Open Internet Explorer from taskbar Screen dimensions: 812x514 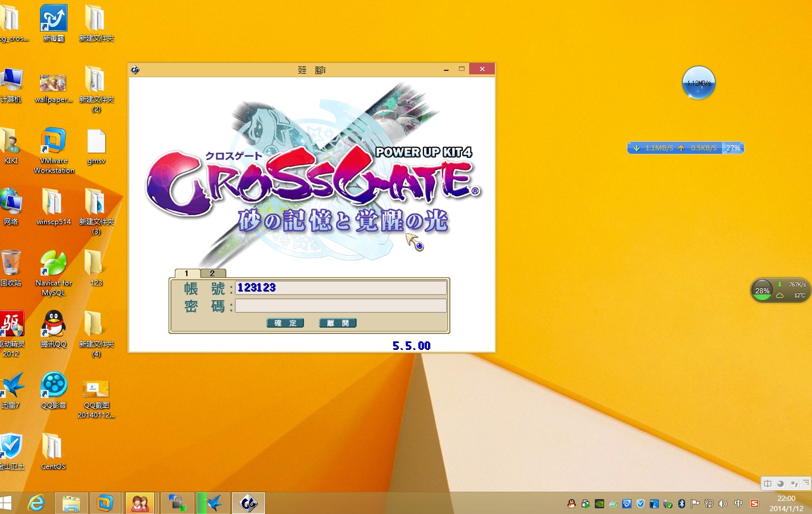[x=37, y=503]
